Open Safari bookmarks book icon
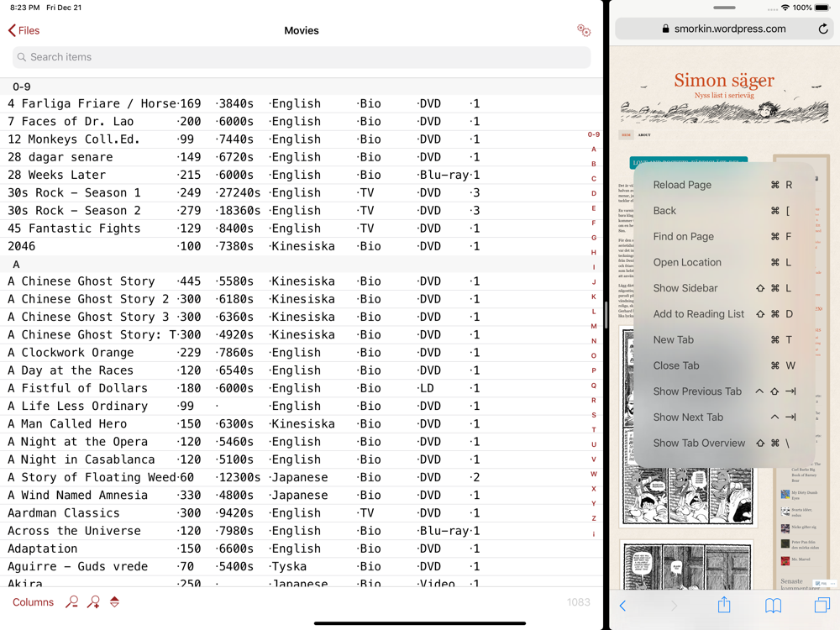 773,606
